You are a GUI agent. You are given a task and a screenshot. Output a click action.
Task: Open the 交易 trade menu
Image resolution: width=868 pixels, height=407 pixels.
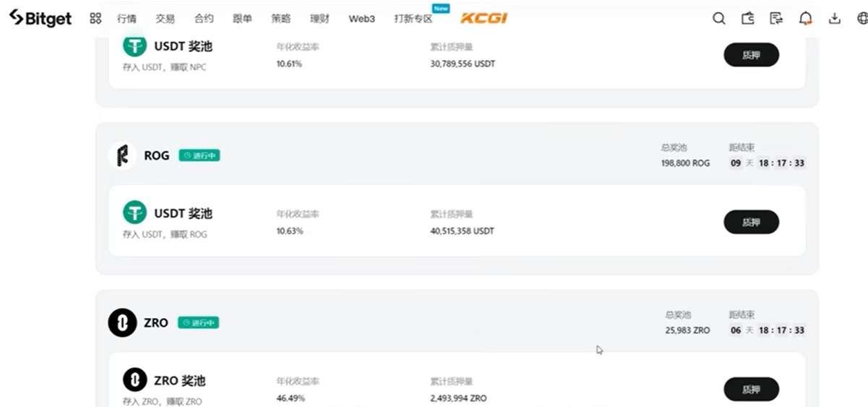[x=165, y=19]
